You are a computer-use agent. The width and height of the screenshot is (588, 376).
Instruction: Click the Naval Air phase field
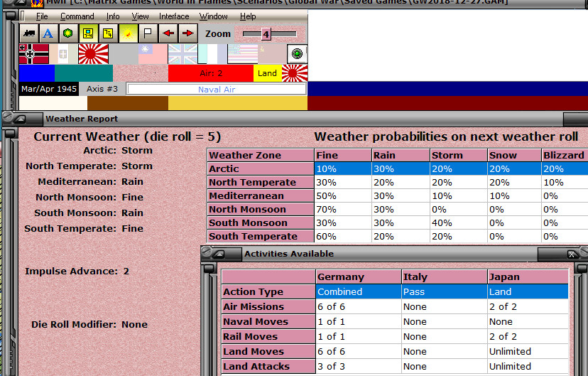tap(217, 90)
